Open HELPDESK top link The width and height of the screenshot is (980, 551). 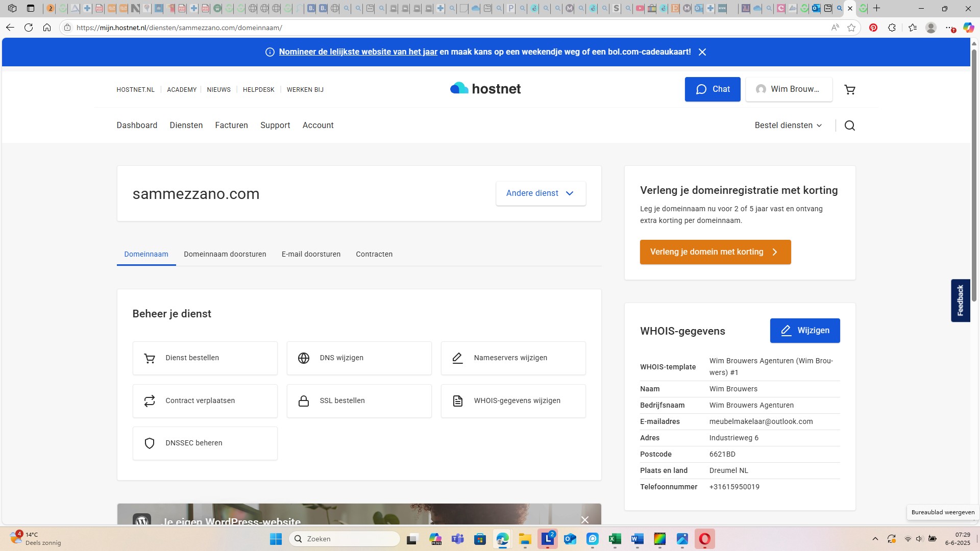click(258, 90)
